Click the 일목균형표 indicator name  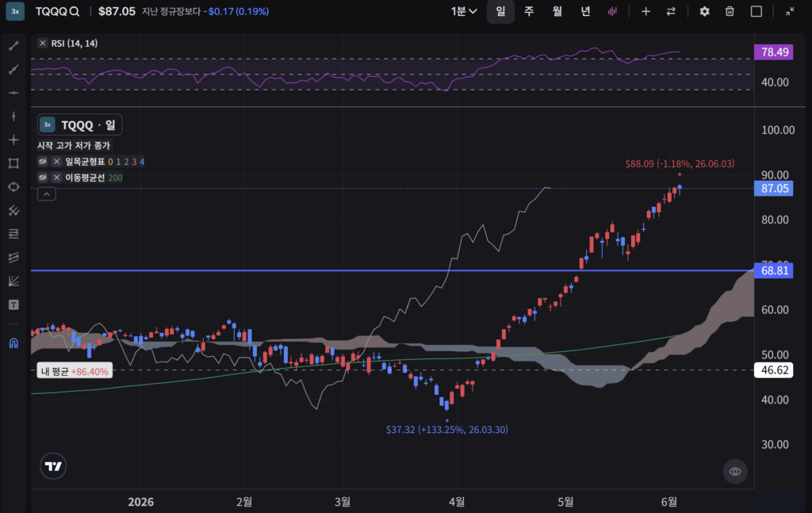click(85, 162)
